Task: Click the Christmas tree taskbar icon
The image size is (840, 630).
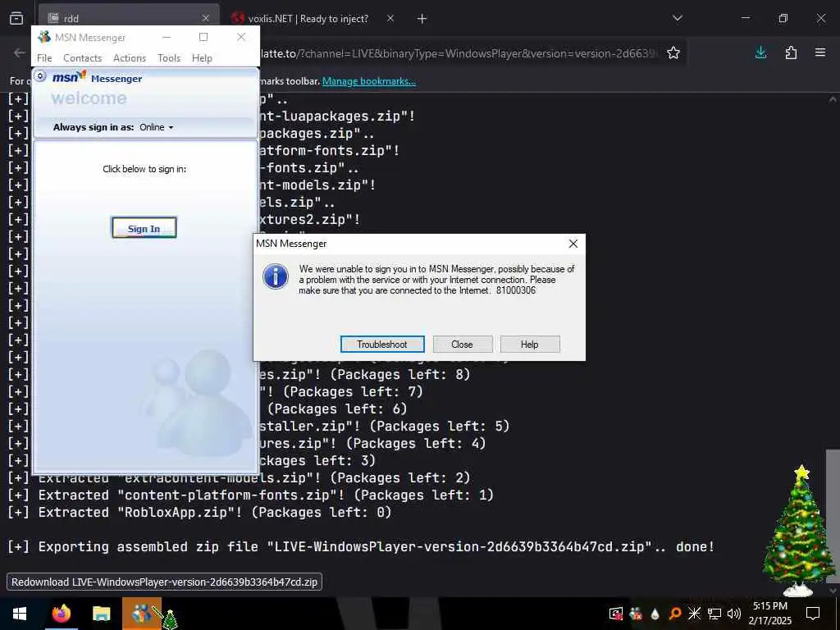Action: click(x=170, y=619)
